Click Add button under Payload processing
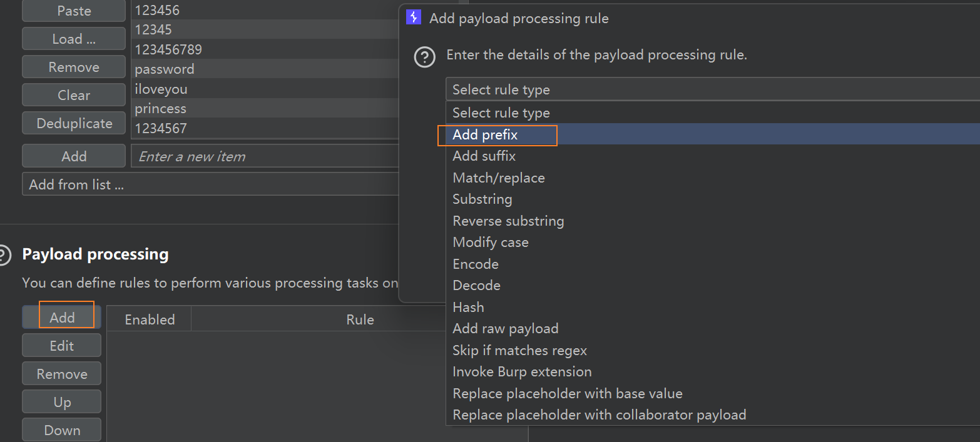980x442 pixels. click(x=62, y=317)
